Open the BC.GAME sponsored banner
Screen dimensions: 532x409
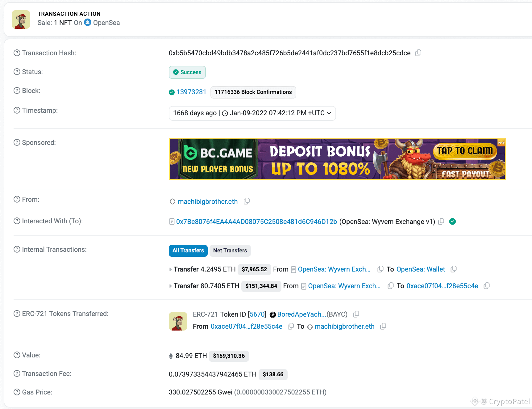[x=337, y=159]
